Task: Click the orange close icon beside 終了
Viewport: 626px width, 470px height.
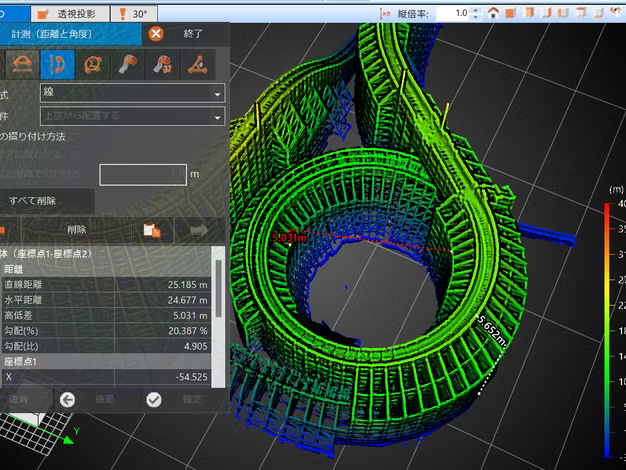Action: pos(156,33)
